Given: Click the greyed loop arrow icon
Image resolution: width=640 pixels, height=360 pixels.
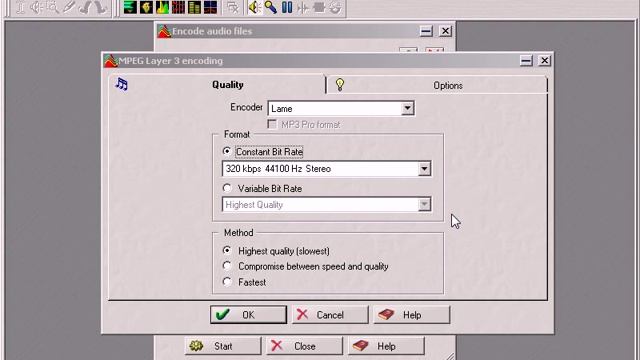Looking at the screenshot, I should [335, 7].
